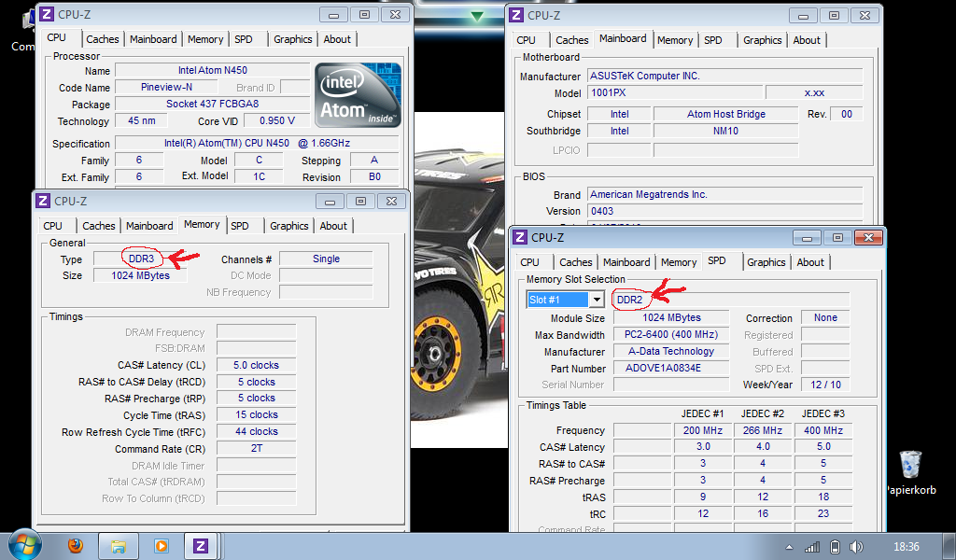Click the taskbar clock showing 18:36
The image size is (956, 560).
tap(906, 547)
